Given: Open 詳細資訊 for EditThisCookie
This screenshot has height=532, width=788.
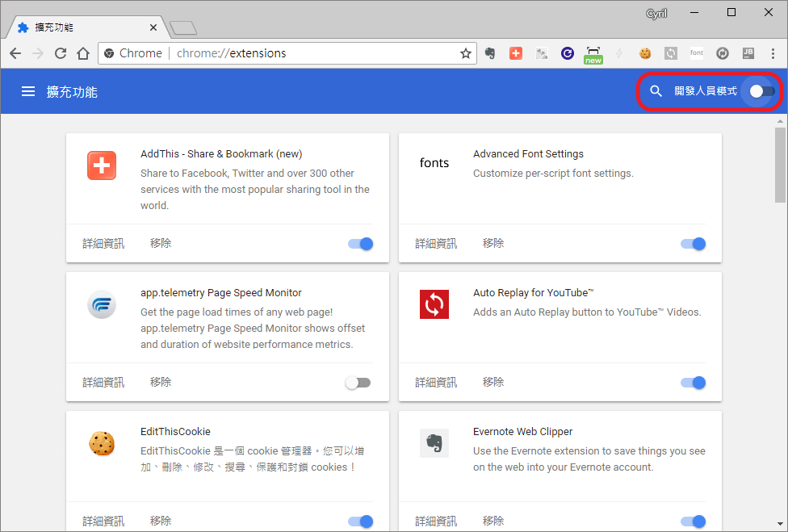Looking at the screenshot, I should pos(103,522).
